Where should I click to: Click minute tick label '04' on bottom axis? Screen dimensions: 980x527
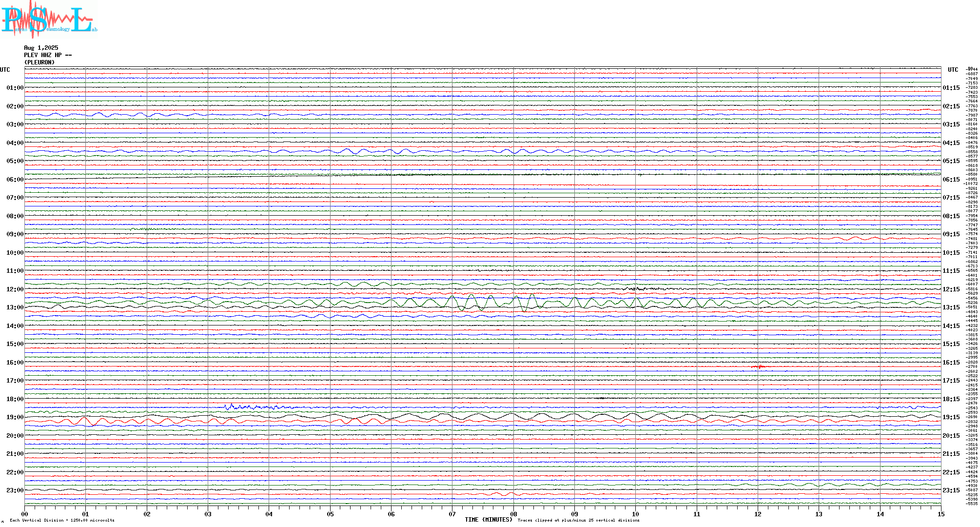click(x=269, y=514)
